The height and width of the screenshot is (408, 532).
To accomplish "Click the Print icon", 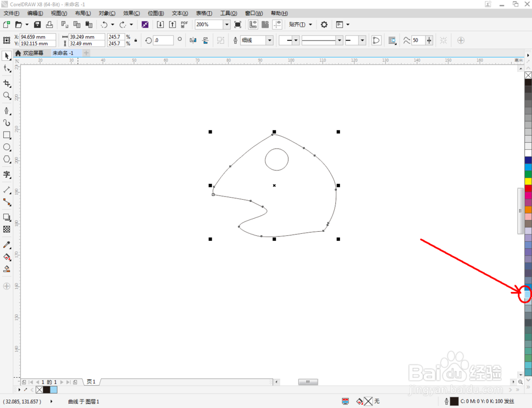I will coord(49,25).
